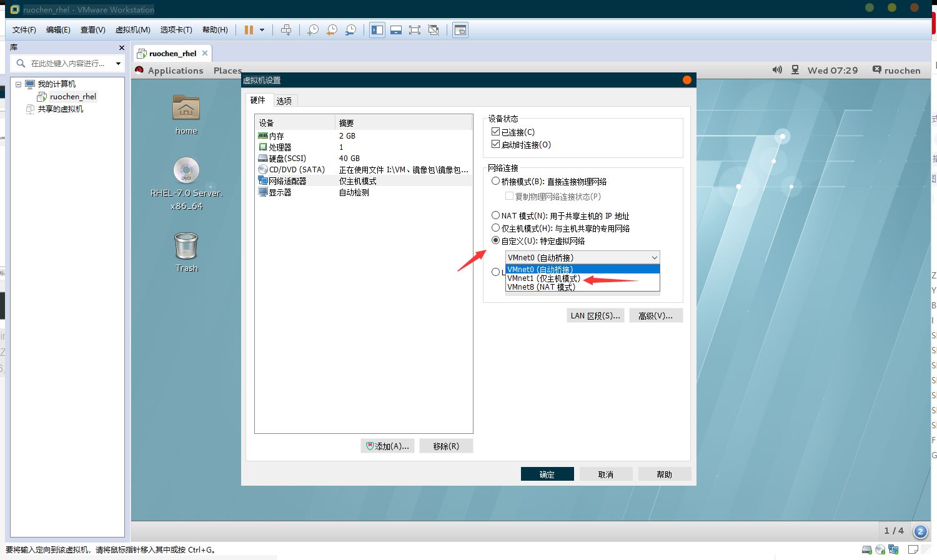
Task: Click the 高级(V)... button
Action: [x=656, y=316]
